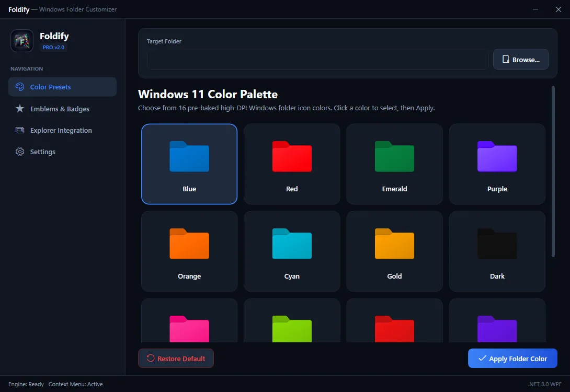Click the Target Folder label
This screenshot has width=570, height=392.
164,41
